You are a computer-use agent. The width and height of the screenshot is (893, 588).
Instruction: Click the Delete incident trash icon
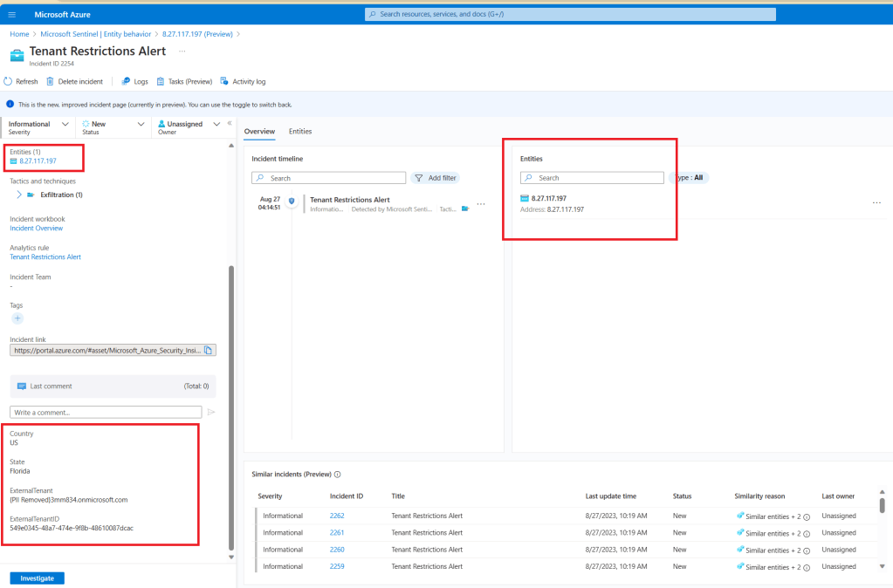[50, 81]
